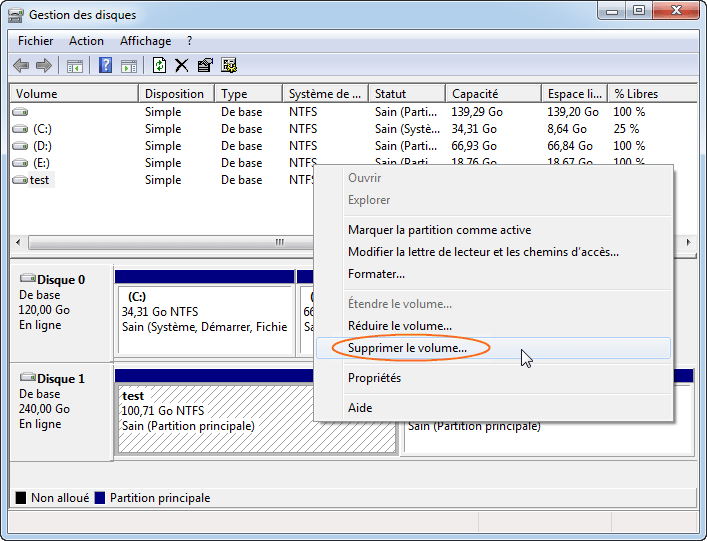Maximize the Gestion des disques window
Screen dimensions: 707x541
point(638,11)
